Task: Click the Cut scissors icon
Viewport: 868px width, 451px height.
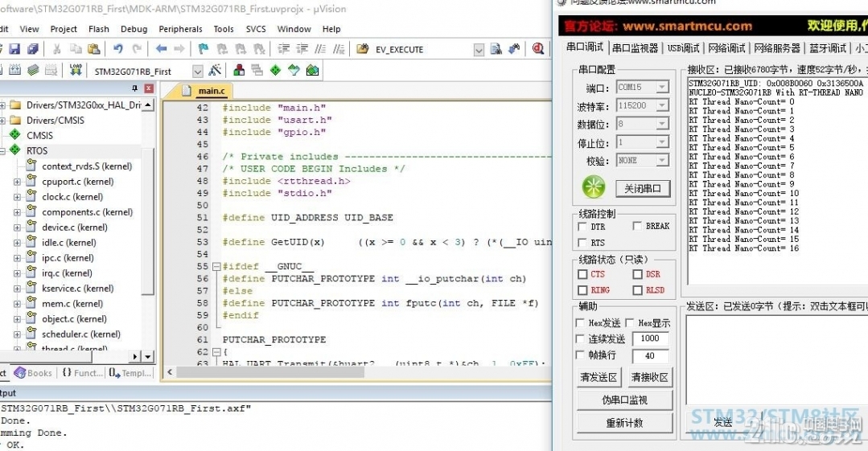Action: (56, 49)
